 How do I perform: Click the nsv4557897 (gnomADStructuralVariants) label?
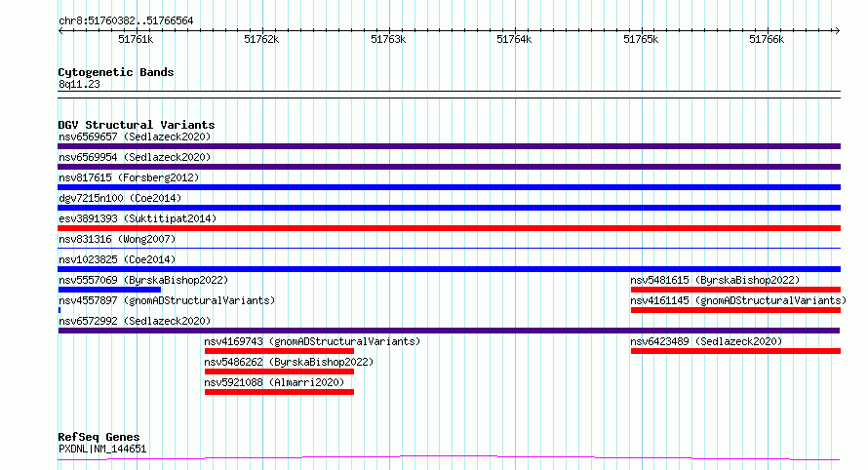167,300
